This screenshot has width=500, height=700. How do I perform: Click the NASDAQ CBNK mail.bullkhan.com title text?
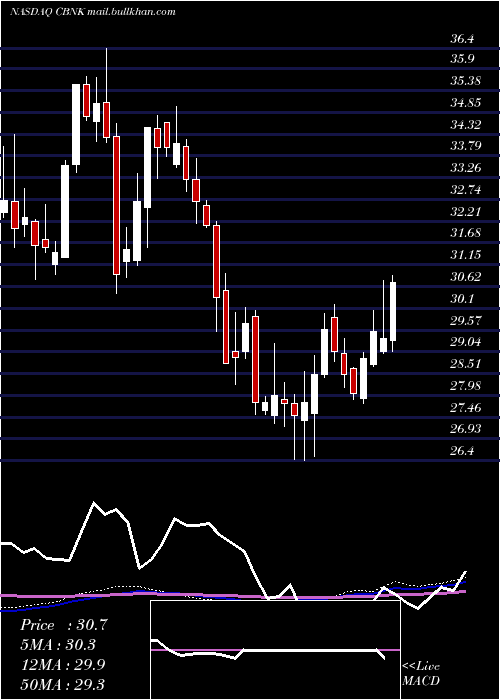[x=92, y=12]
